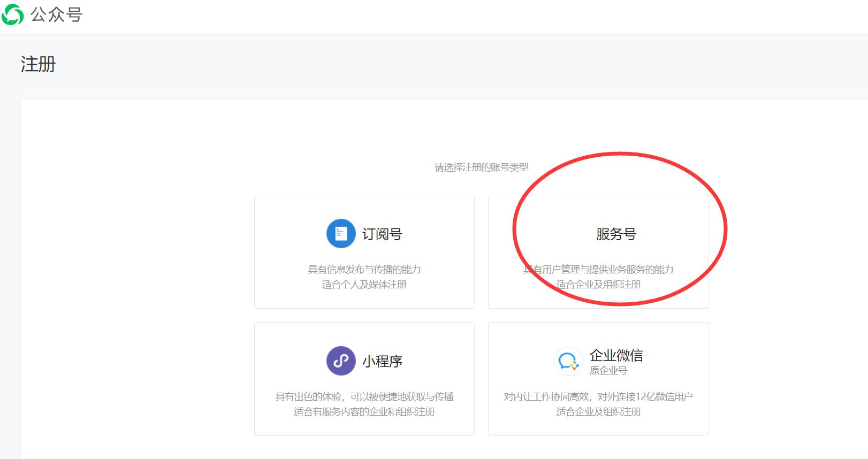Click the purple 小程序 icon
Image resolution: width=868 pixels, height=459 pixels.
(341, 361)
